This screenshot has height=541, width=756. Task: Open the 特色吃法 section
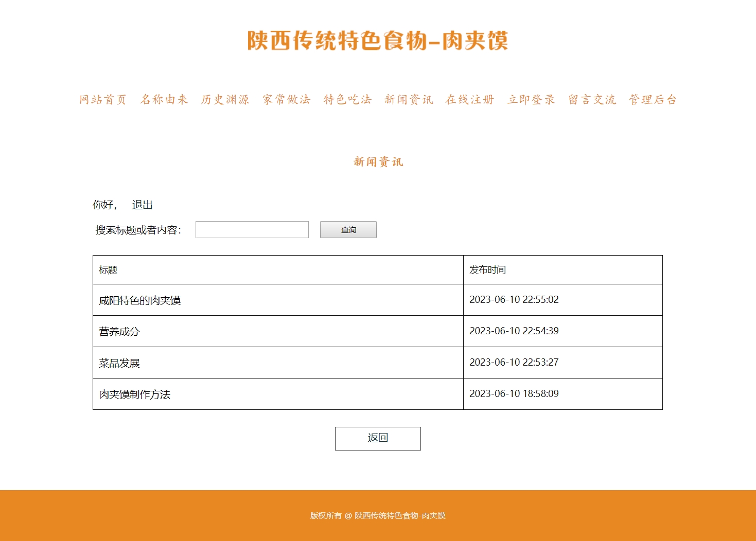(x=348, y=100)
